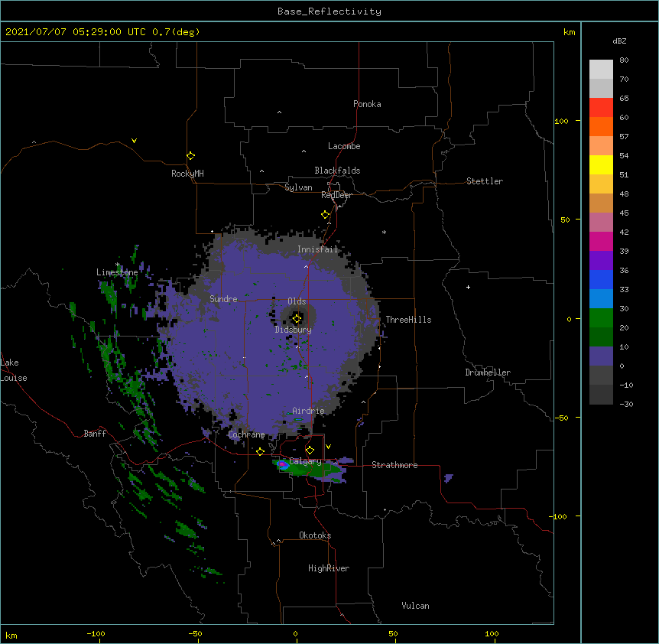Click the Sylvan label

(298, 187)
